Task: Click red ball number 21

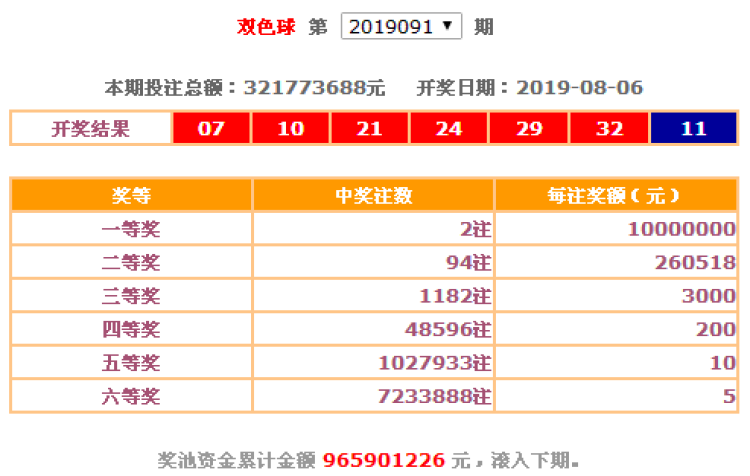Action: coord(369,129)
